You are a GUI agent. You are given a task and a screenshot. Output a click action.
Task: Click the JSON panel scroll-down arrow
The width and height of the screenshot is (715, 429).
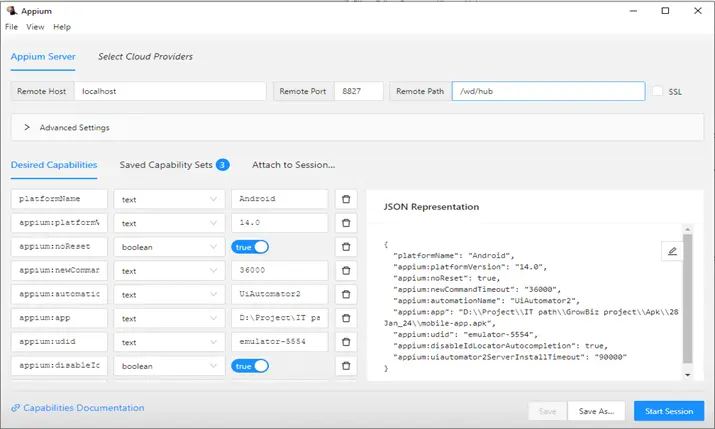688,375
